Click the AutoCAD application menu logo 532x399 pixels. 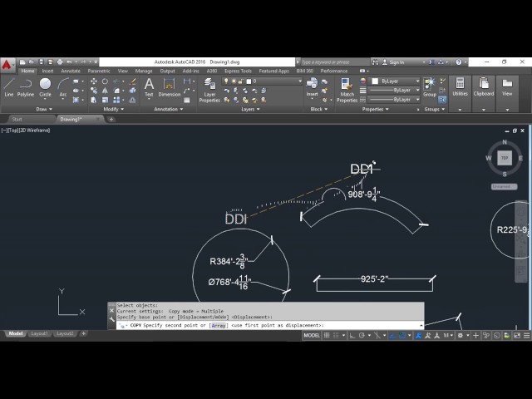[7, 64]
